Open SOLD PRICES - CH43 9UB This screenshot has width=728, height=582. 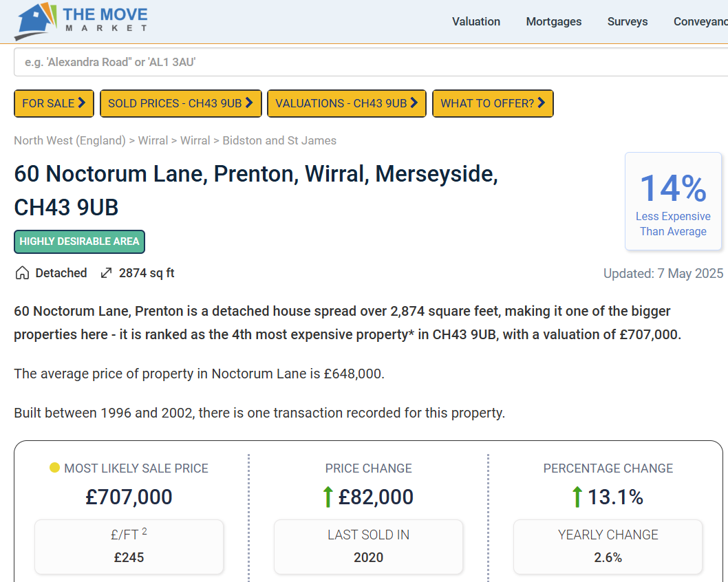(x=181, y=103)
